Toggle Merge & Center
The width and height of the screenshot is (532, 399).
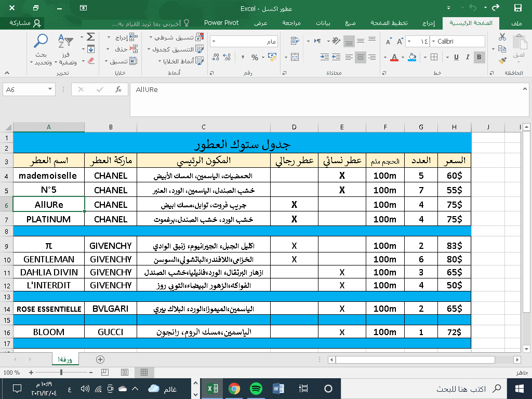pos(295,57)
